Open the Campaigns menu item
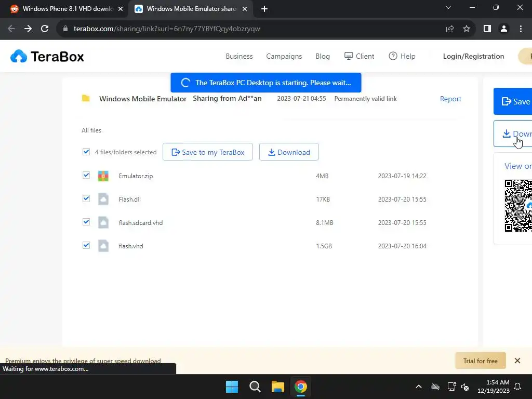Screen dimensions: 532x399 click(284, 56)
